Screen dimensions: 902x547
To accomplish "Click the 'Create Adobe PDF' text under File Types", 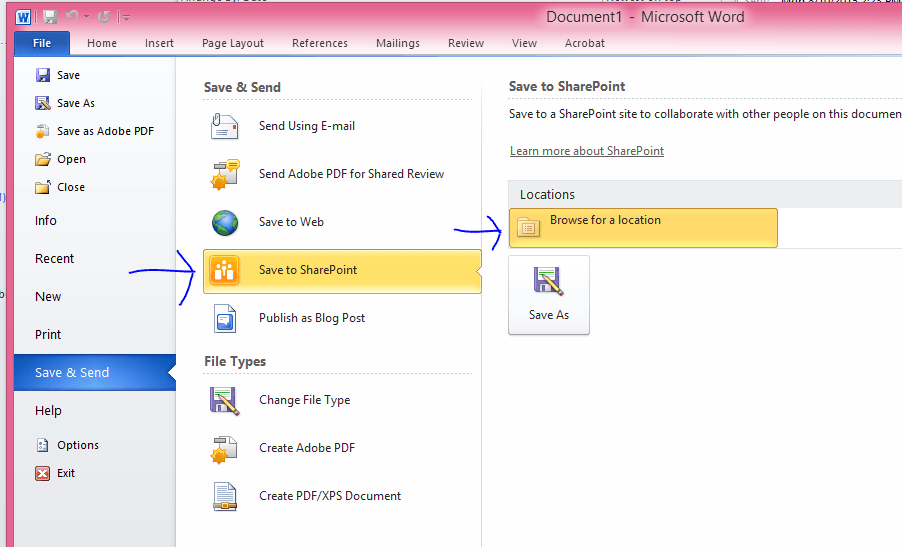I will pos(307,448).
